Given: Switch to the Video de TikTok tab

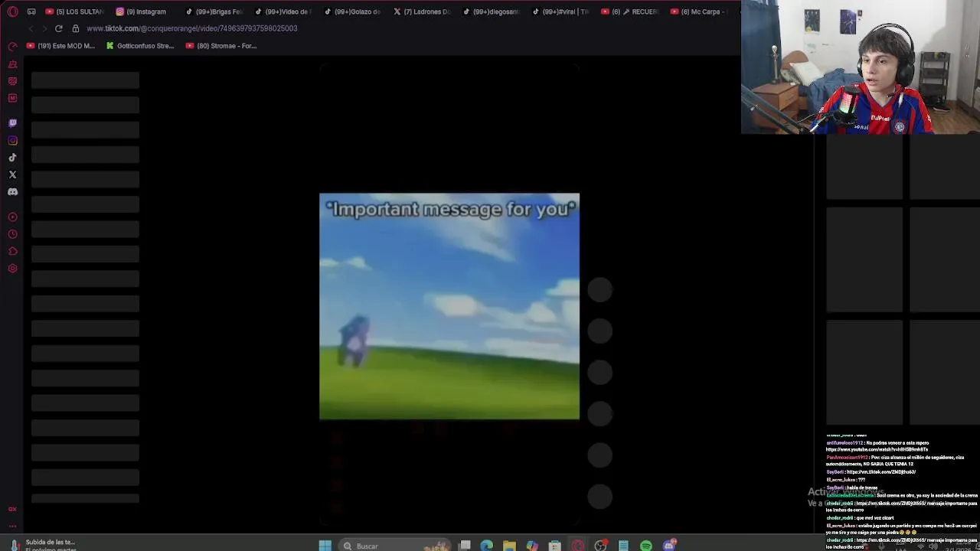Looking at the screenshot, I should (x=283, y=11).
